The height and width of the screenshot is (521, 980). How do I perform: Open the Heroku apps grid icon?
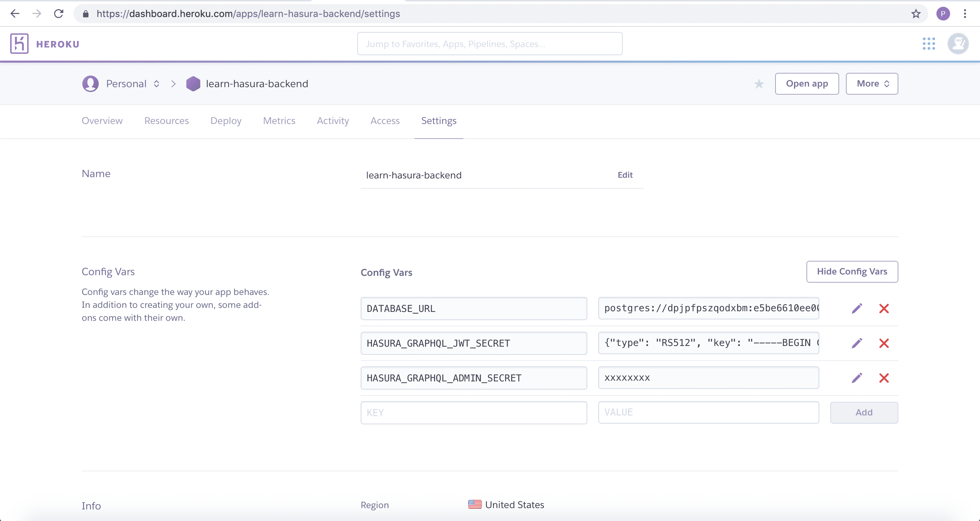929,44
